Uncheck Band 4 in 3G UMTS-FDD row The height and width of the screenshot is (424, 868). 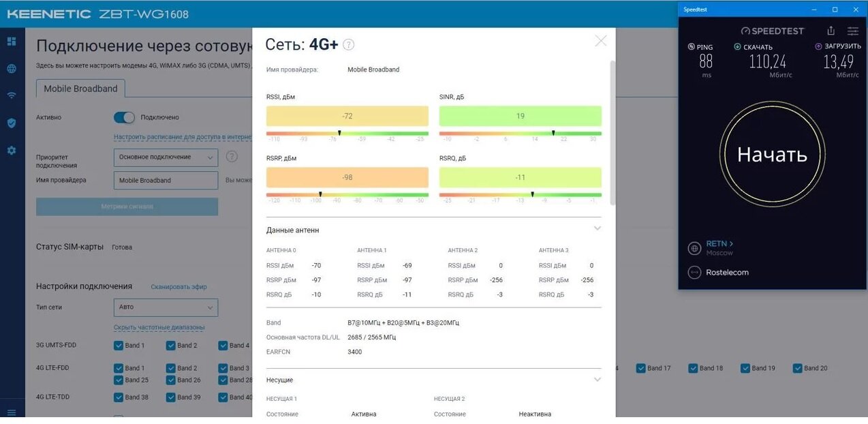click(x=223, y=346)
